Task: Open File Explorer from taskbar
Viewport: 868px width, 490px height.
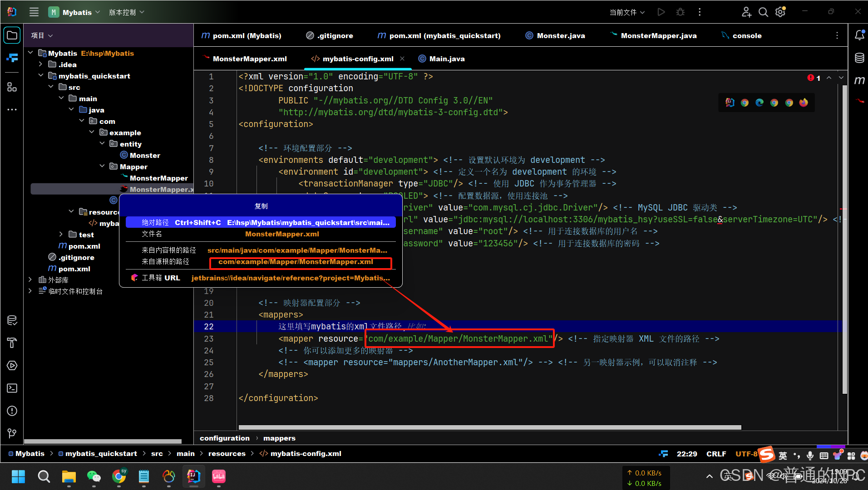Action: pyautogui.click(x=69, y=476)
